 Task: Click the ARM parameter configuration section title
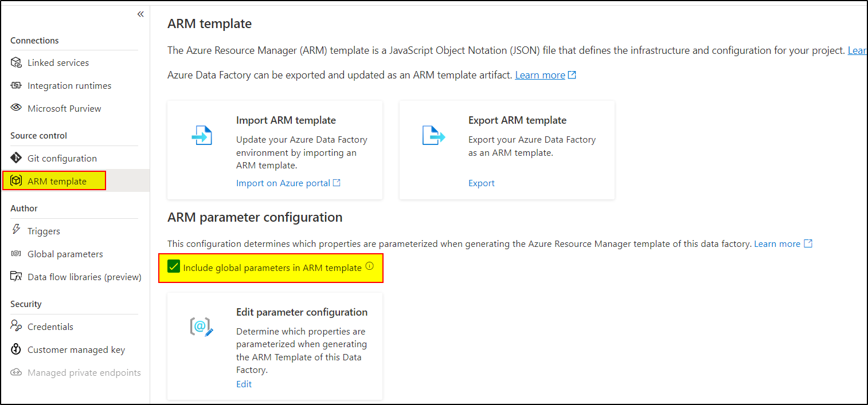(255, 217)
